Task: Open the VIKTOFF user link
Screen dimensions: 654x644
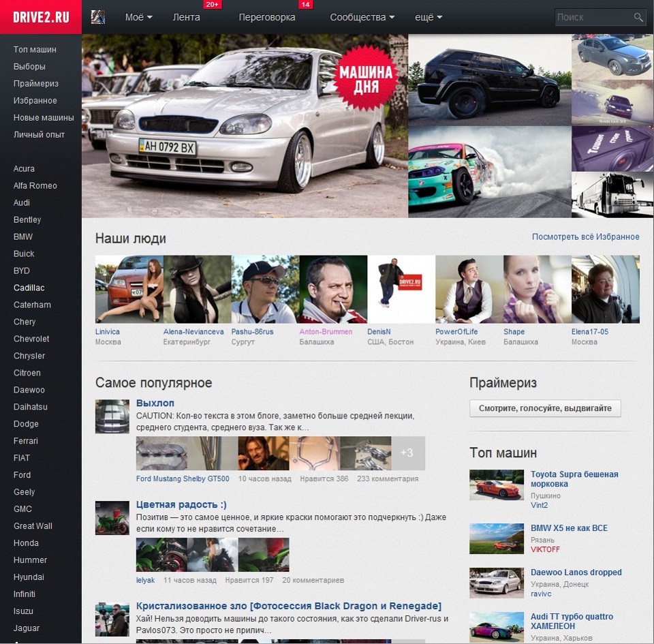Action: [545, 550]
